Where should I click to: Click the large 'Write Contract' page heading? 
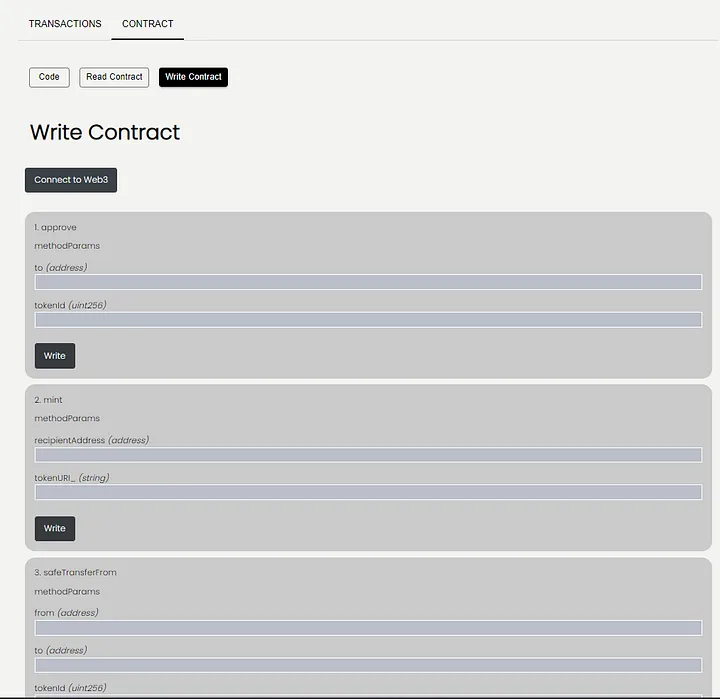tap(105, 132)
